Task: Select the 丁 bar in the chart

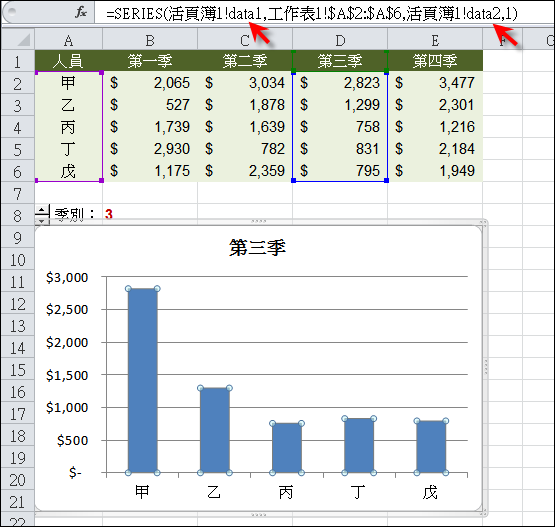Action: pos(359,446)
